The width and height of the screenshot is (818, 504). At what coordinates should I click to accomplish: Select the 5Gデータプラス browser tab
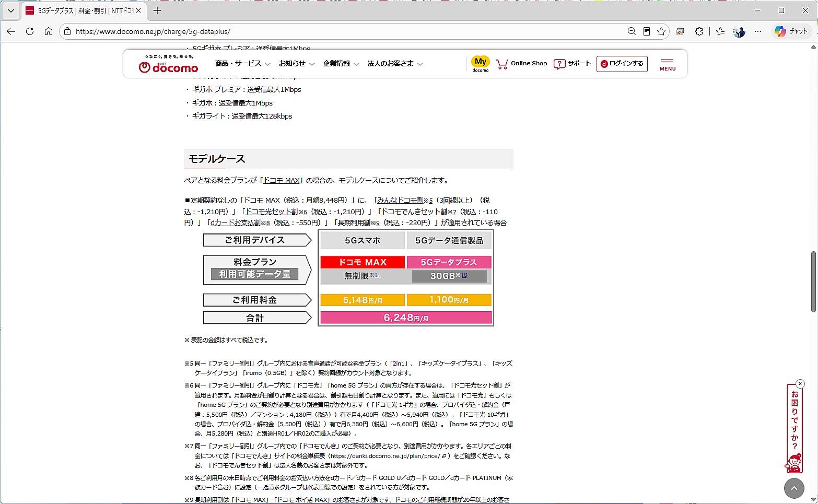[84, 10]
